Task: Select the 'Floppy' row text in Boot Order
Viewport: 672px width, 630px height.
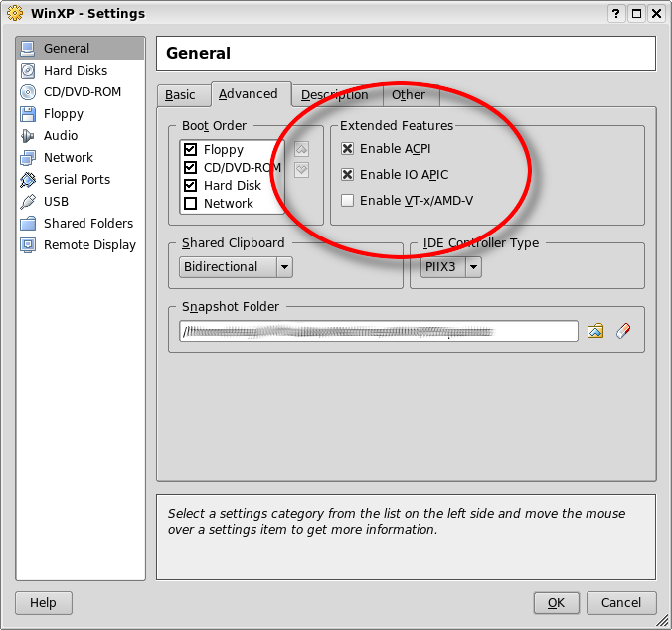Action: pos(224,150)
